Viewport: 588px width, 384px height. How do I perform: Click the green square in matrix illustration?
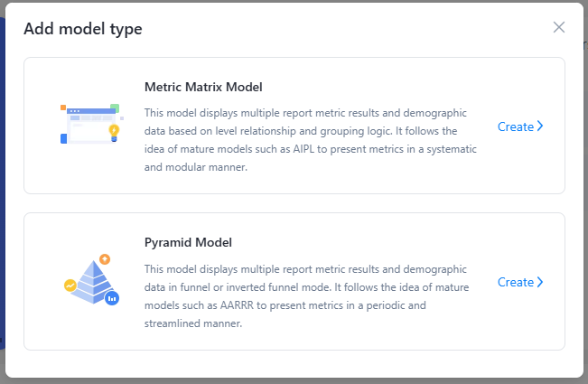coord(115,108)
